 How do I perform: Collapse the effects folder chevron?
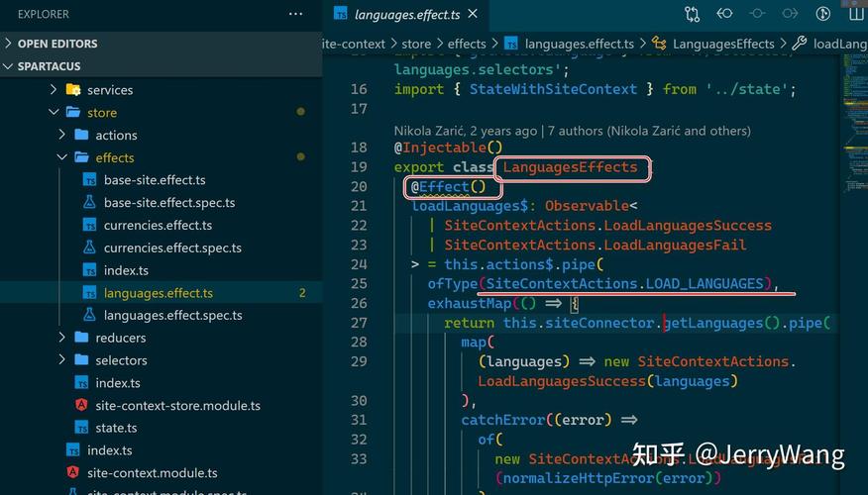tap(62, 157)
